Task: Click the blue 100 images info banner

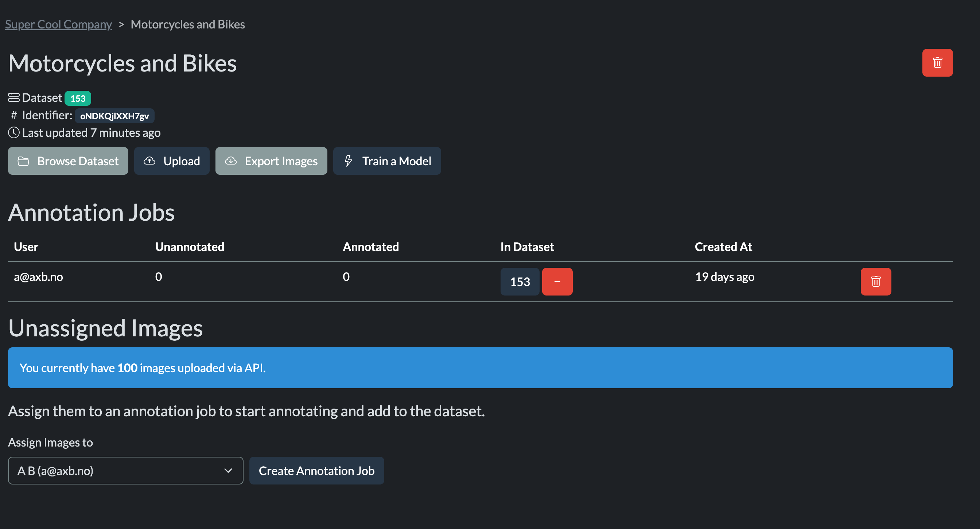Action: [x=480, y=368]
